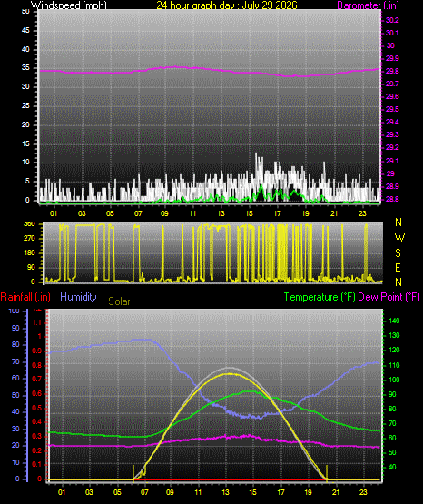This screenshot has height=504, width=423.
Task: Click the Solar legend label
Action: click(119, 301)
